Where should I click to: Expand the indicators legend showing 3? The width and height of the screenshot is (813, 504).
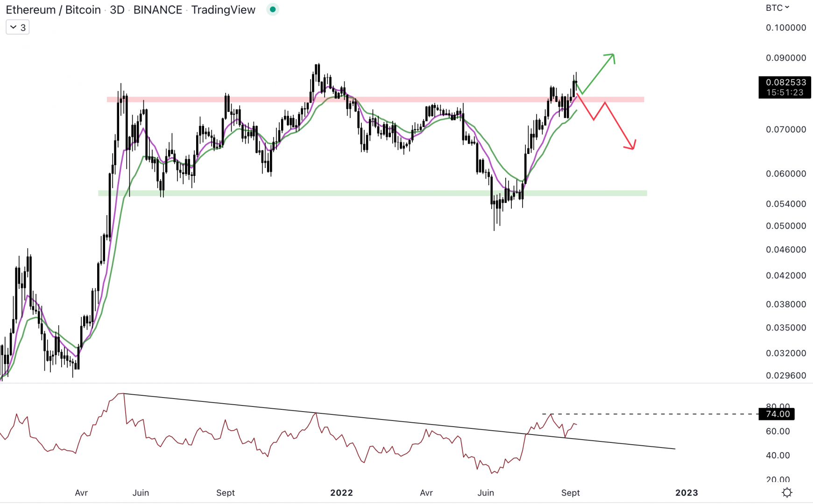18,27
